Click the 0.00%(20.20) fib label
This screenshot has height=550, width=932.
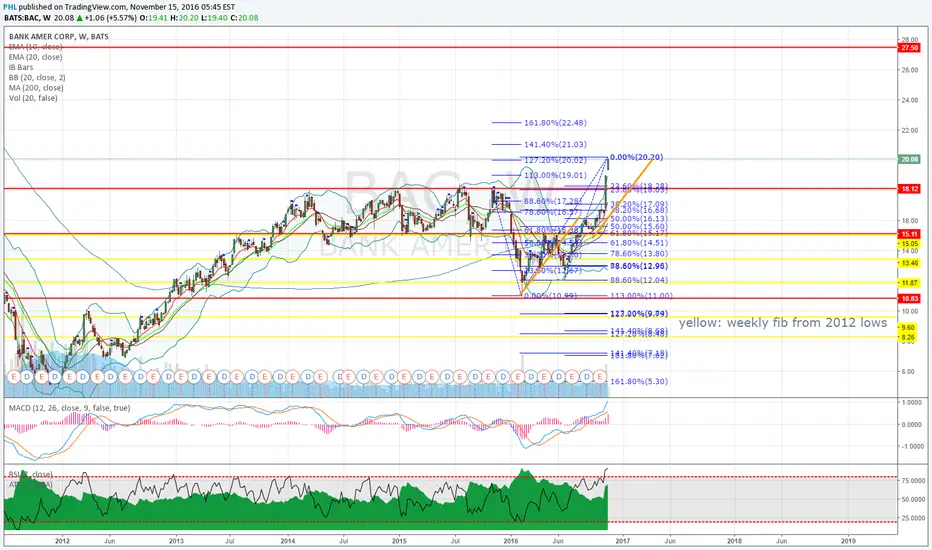[637, 157]
